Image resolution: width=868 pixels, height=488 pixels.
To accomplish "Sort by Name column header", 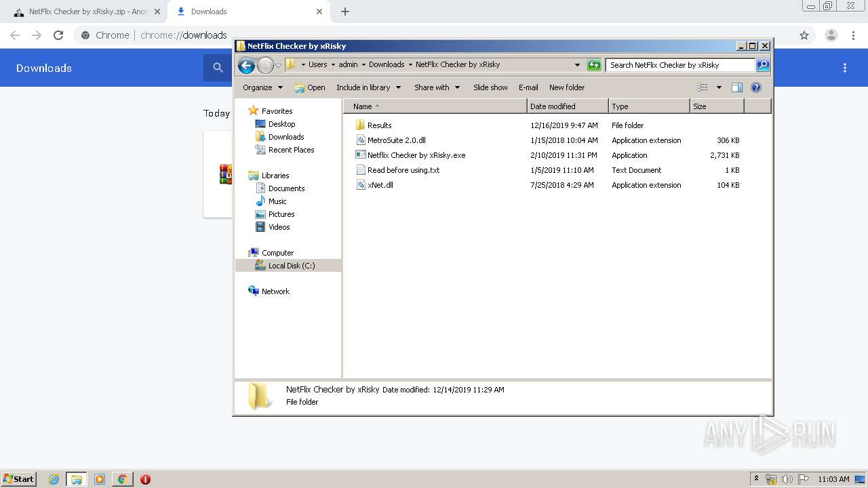I will tap(435, 106).
